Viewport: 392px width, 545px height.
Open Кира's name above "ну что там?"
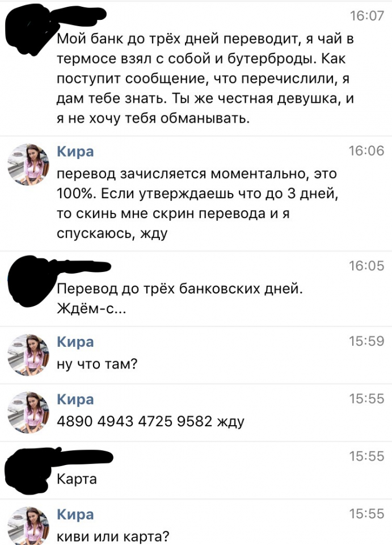[75, 342]
